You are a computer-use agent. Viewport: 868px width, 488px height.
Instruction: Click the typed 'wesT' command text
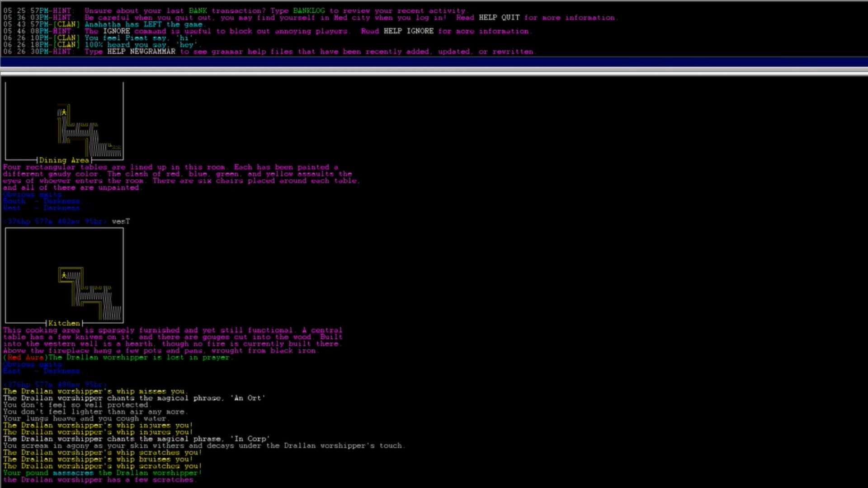(121, 221)
